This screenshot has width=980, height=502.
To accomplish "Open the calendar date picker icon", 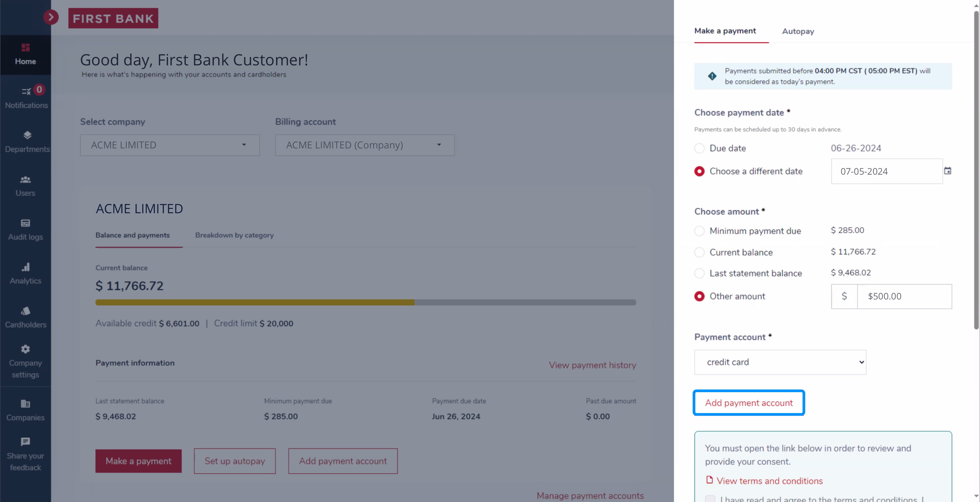I will pos(948,171).
